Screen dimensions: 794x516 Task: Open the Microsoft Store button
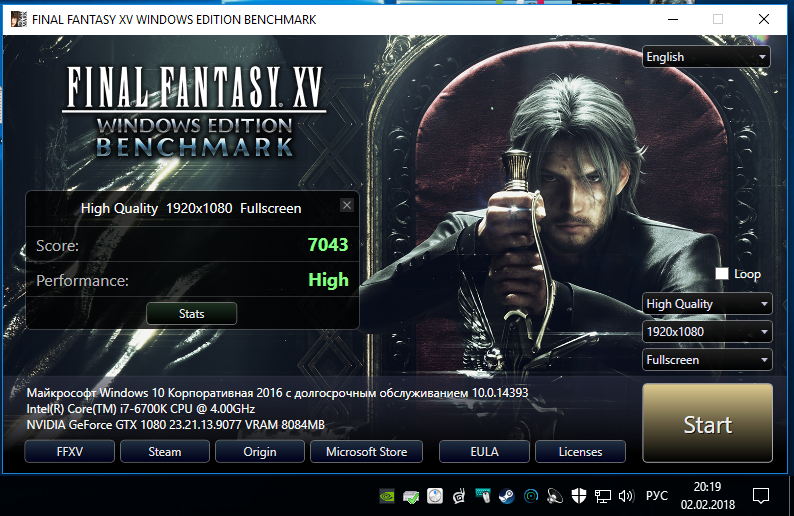pos(367,452)
